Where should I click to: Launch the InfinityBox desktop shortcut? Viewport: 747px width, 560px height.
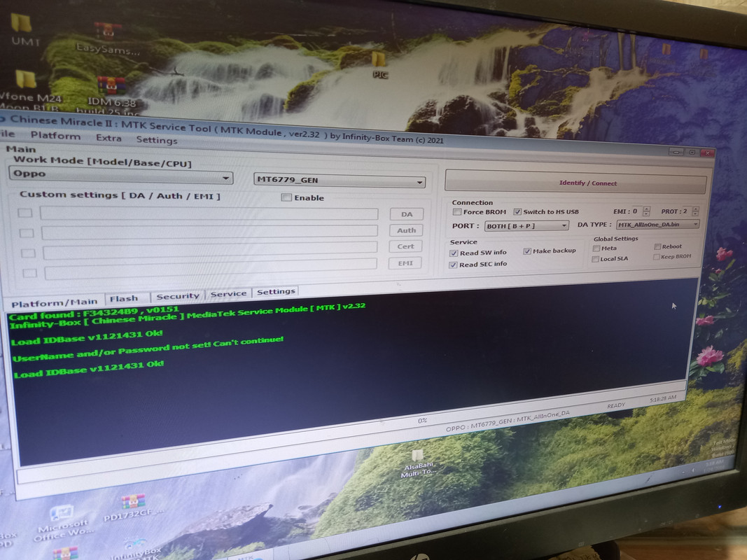pos(136,549)
